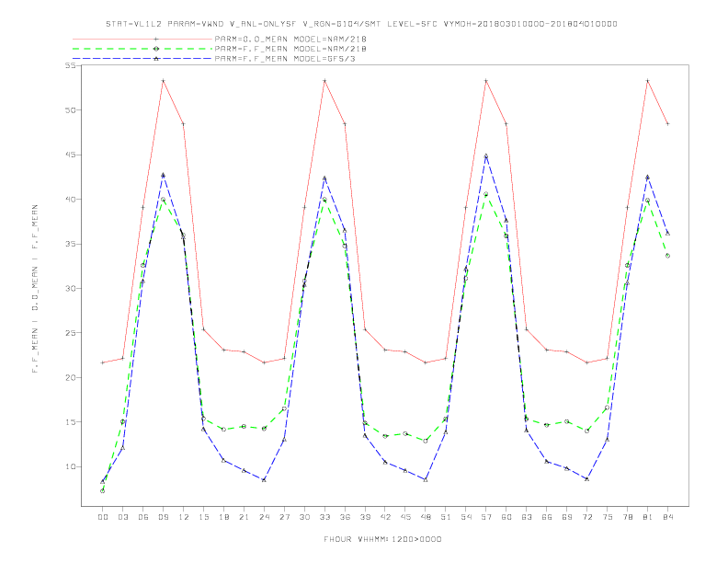The width and height of the screenshot is (728, 563).
Task: Click the x-axis tick label 36
Action: coord(345,517)
